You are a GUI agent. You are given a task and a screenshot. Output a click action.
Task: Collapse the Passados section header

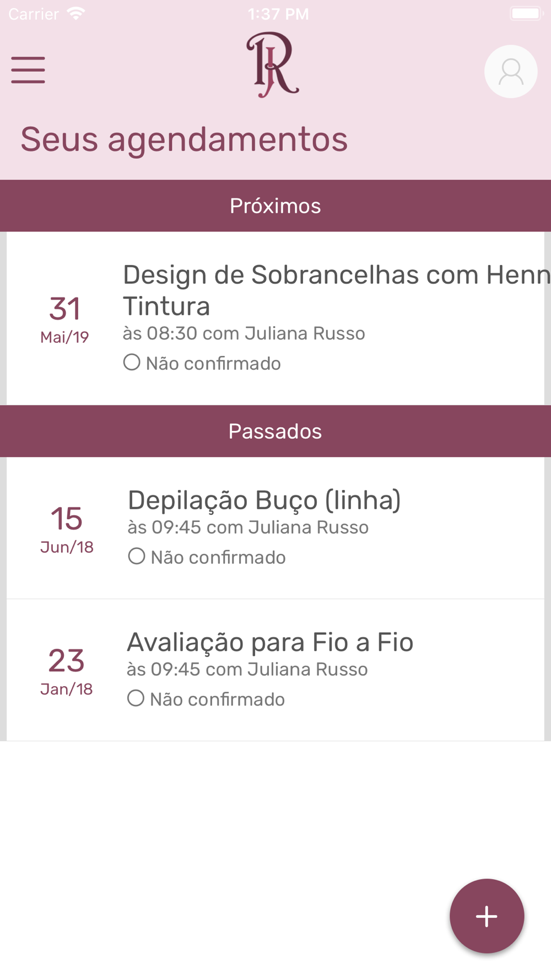(x=275, y=431)
